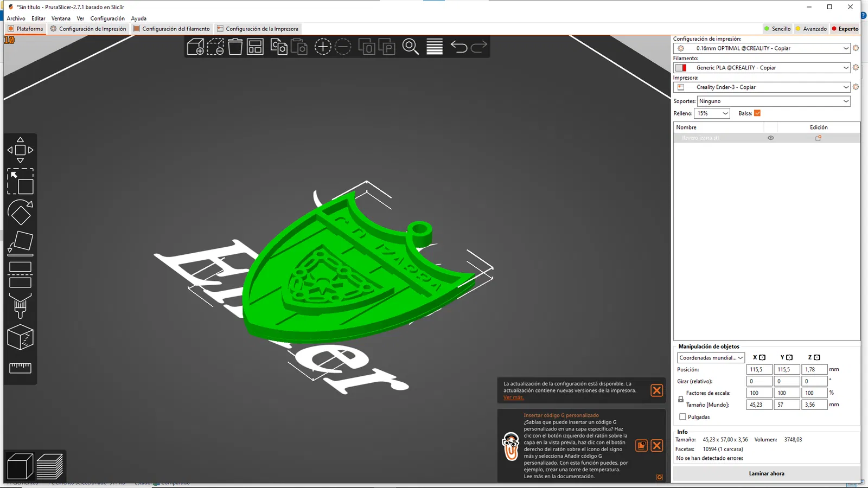
Task: Open the Ventana menu
Action: point(61,18)
